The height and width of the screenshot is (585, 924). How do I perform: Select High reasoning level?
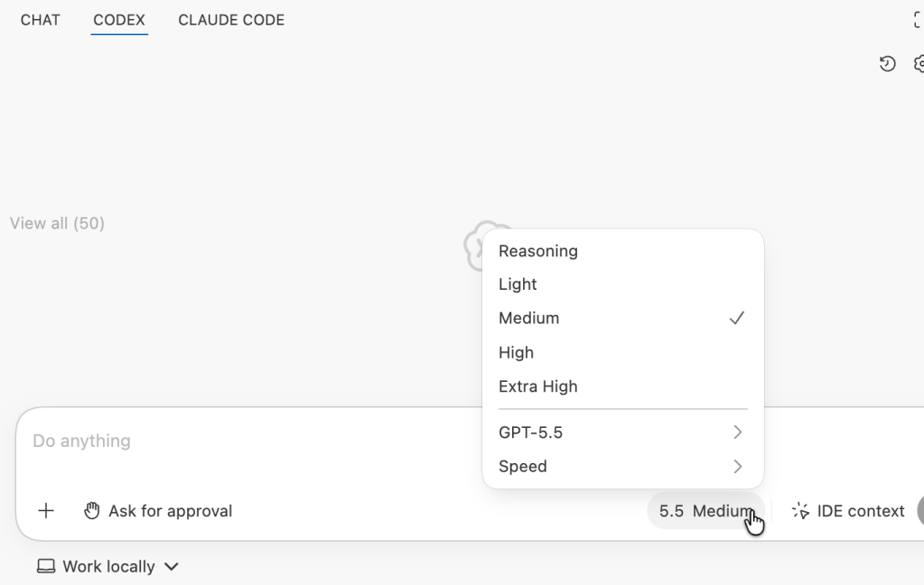(623, 352)
